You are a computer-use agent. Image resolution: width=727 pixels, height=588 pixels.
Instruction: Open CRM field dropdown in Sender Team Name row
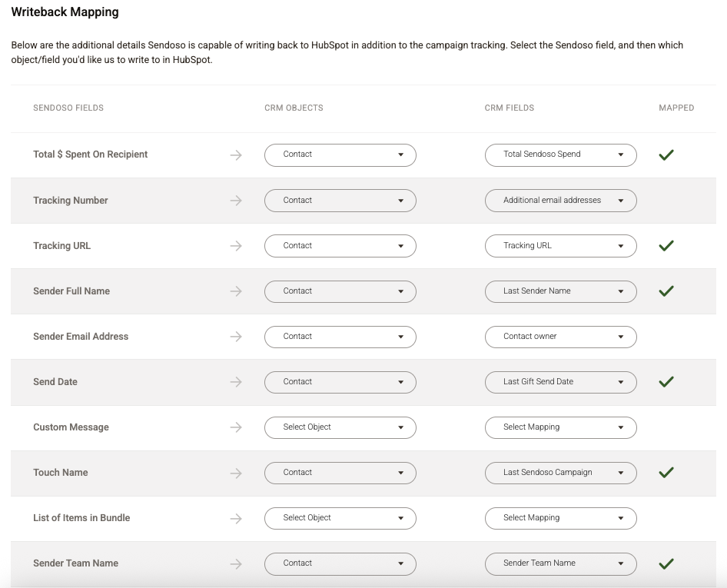point(560,563)
